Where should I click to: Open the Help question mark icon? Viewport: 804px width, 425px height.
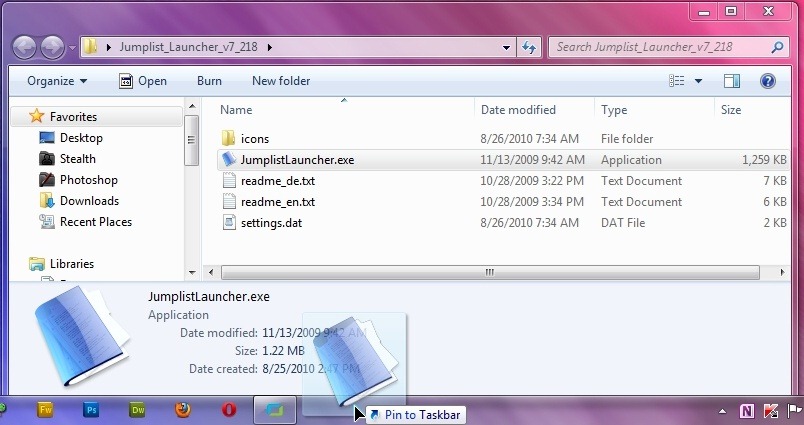point(768,81)
